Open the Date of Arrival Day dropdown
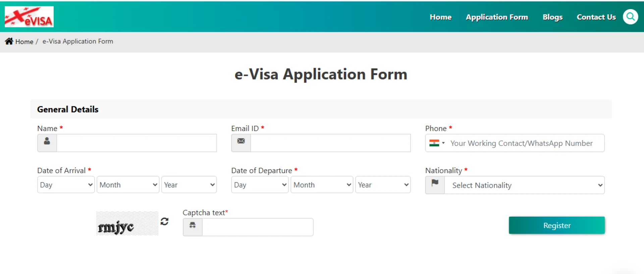Viewport: 644px width, 274px height. coord(66,184)
